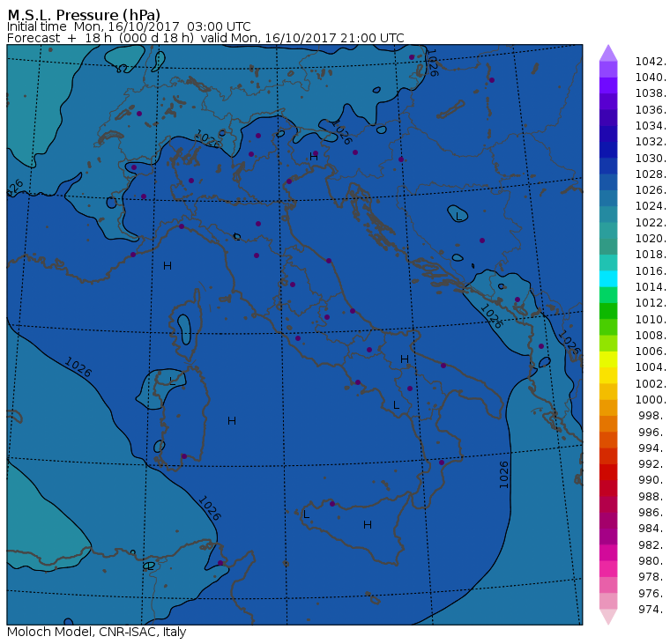Click the 988. legend label
This screenshot has width=670, height=644.
click(652, 496)
